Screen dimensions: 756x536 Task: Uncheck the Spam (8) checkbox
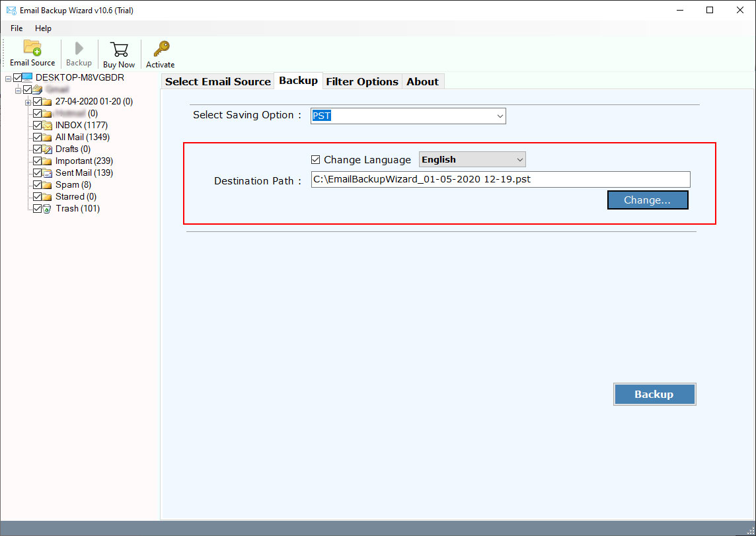click(37, 184)
